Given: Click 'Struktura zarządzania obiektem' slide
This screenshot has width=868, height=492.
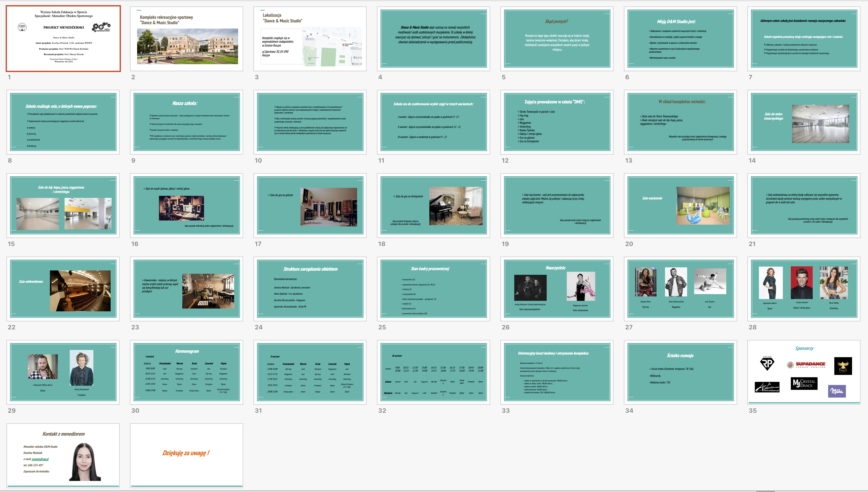Looking at the screenshot, I should click(310, 289).
